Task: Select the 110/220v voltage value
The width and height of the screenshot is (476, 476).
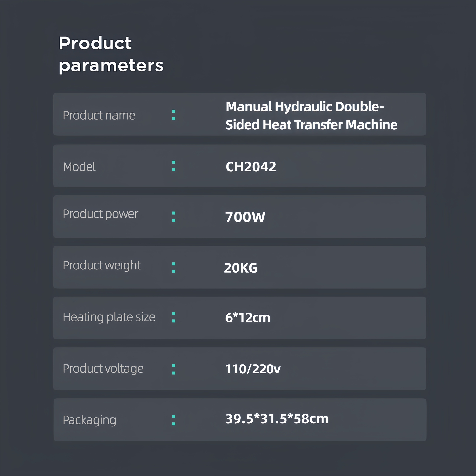Action: tap(253, 369)
